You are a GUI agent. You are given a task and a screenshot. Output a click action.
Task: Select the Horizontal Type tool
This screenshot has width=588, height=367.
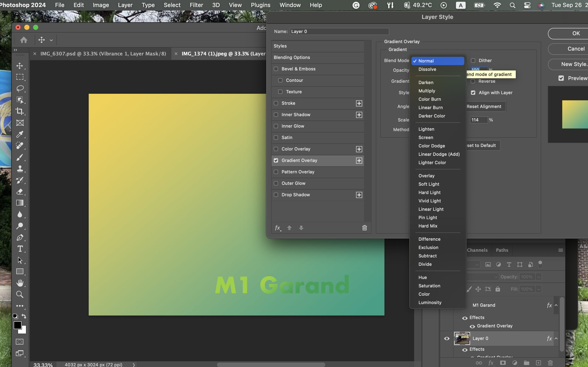[20, 249]
